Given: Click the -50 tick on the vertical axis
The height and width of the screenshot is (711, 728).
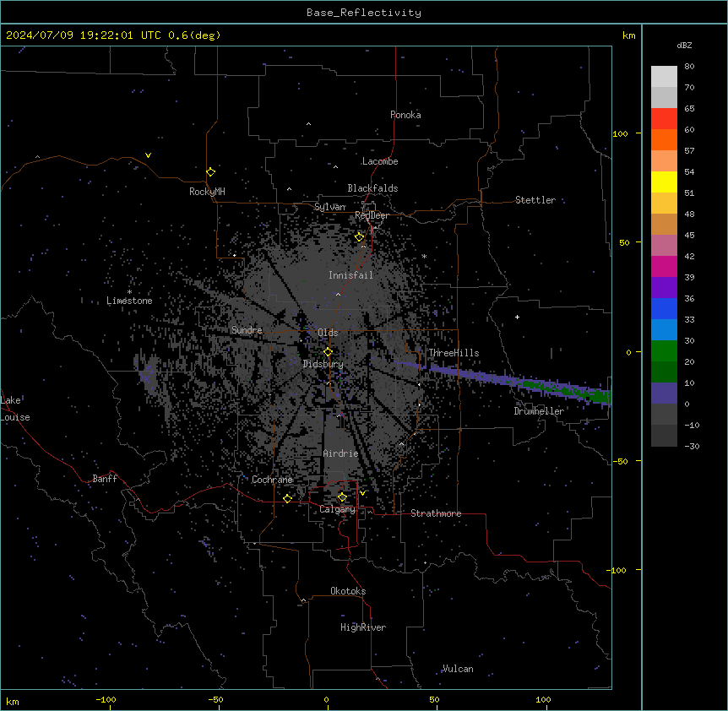Looking at the screenshot, I should coord(621,461).
